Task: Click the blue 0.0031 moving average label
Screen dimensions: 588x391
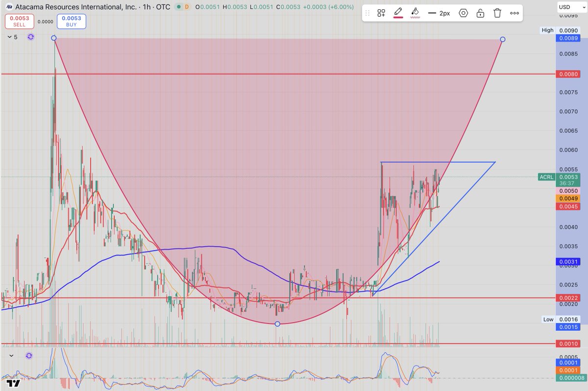Action: (568, 262)
